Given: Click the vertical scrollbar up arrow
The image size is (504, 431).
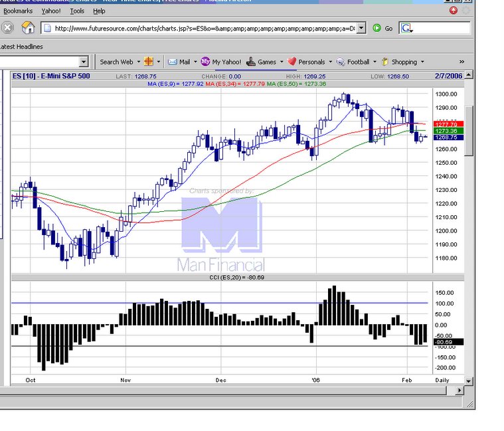Looking at the screenshot, I should tap(469, 75).
